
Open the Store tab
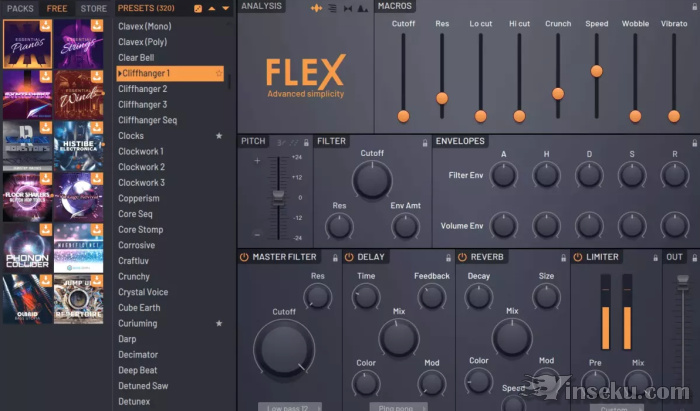pyautogui.click(x=93, y=8)
